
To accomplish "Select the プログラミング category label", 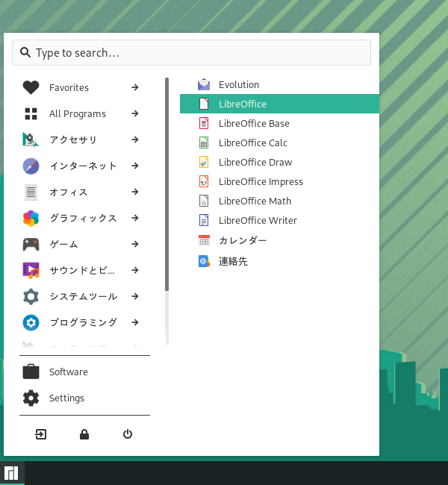I will [x=84, y=323].
